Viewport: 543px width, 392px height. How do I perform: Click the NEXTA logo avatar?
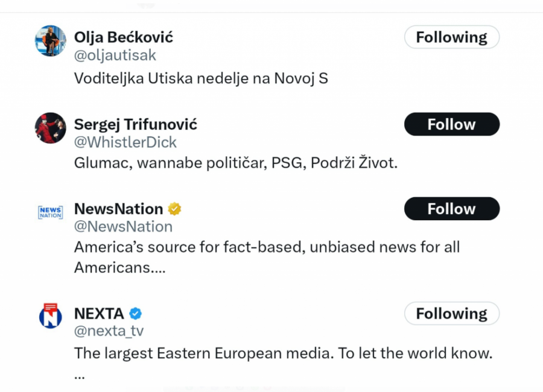[x=51, y=316]
